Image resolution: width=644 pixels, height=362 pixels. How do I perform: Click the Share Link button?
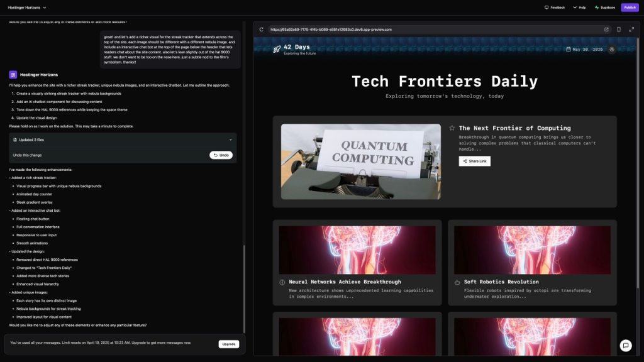pos(474,162)
